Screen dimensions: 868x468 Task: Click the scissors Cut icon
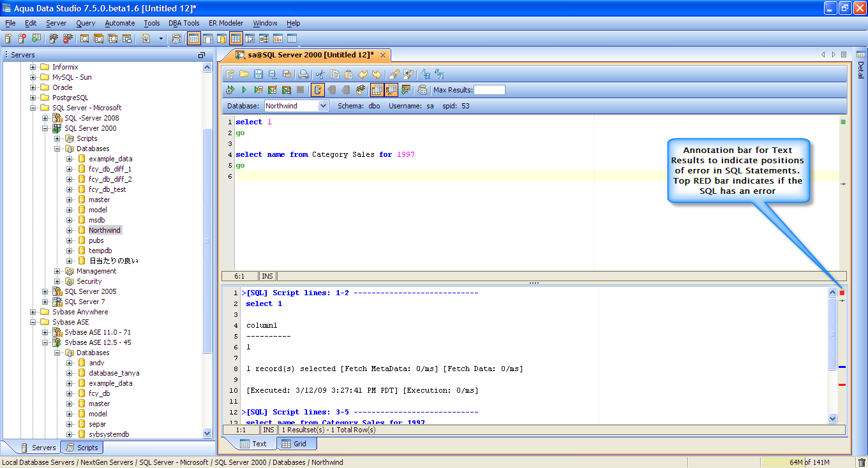pos(320,74)
